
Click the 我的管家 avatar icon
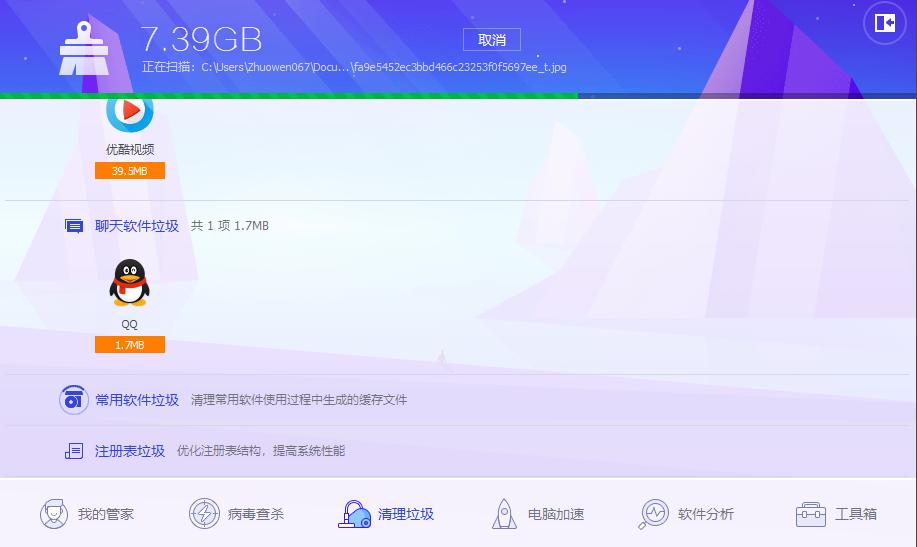[54, 514]
